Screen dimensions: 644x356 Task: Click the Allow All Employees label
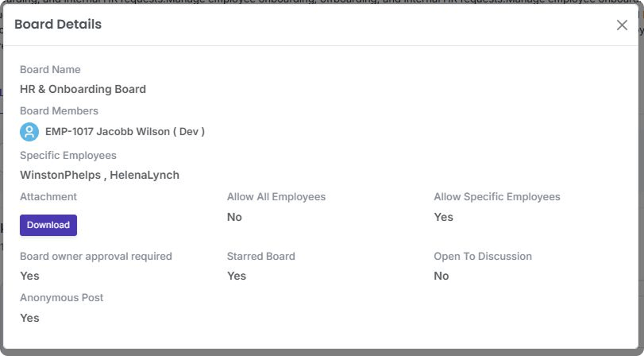tap(276, 197)
